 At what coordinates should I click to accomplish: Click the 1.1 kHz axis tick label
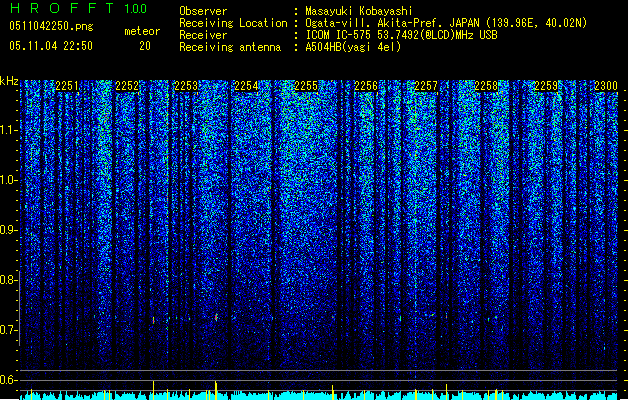[9, 130]
